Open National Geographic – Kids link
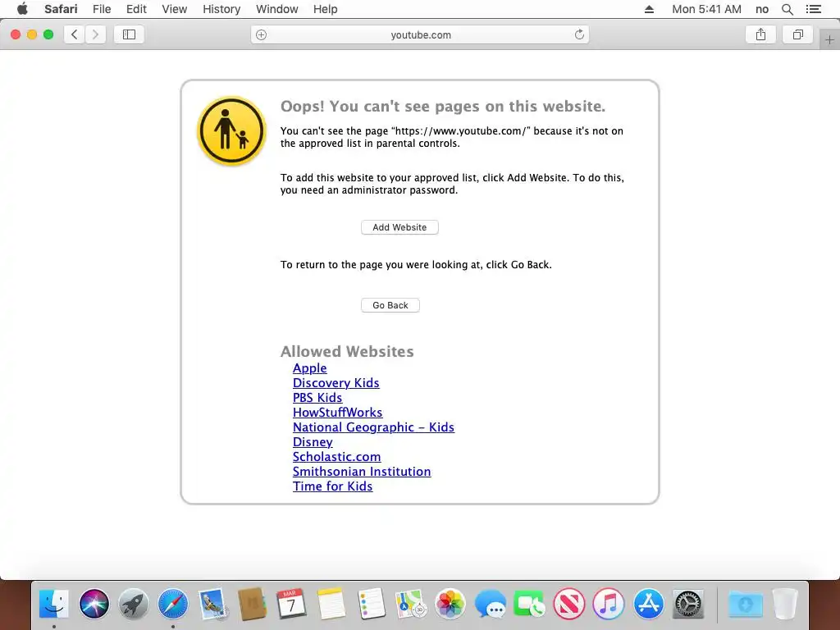Screen dimensions: 840x630 click(373, 427)
